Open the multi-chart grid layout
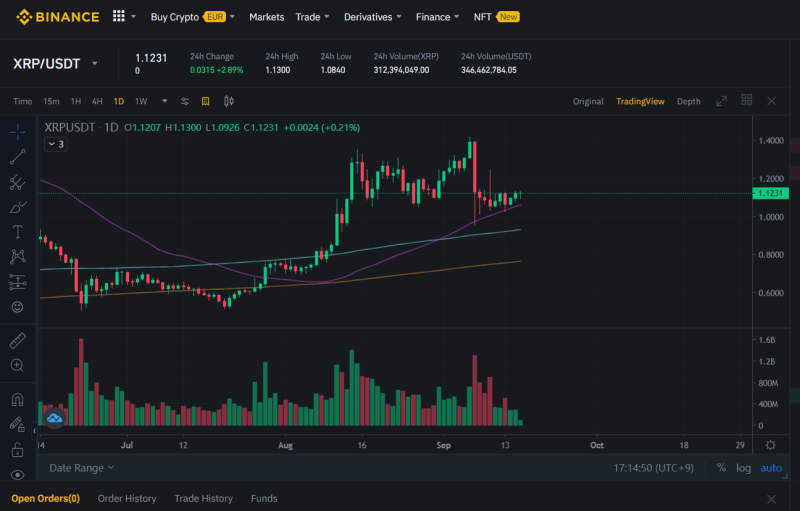The height and width of the screenshot is (511, 800). (746, 99)
